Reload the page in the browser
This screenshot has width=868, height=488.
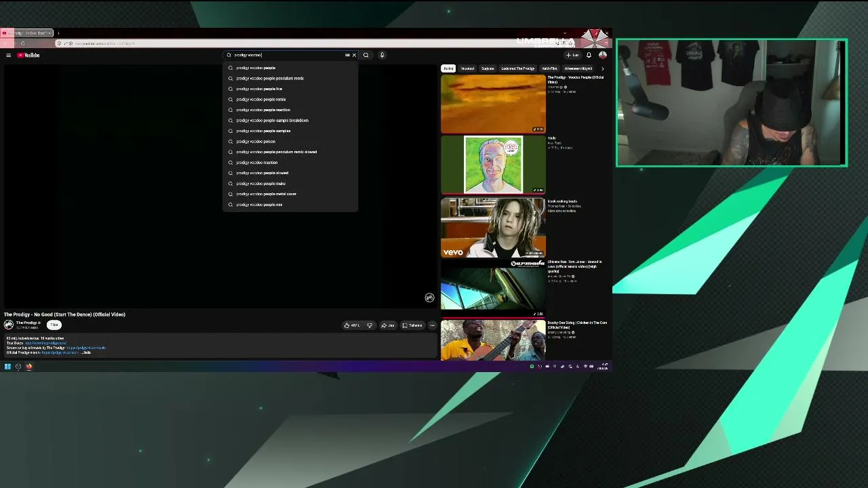click(22, 43)
